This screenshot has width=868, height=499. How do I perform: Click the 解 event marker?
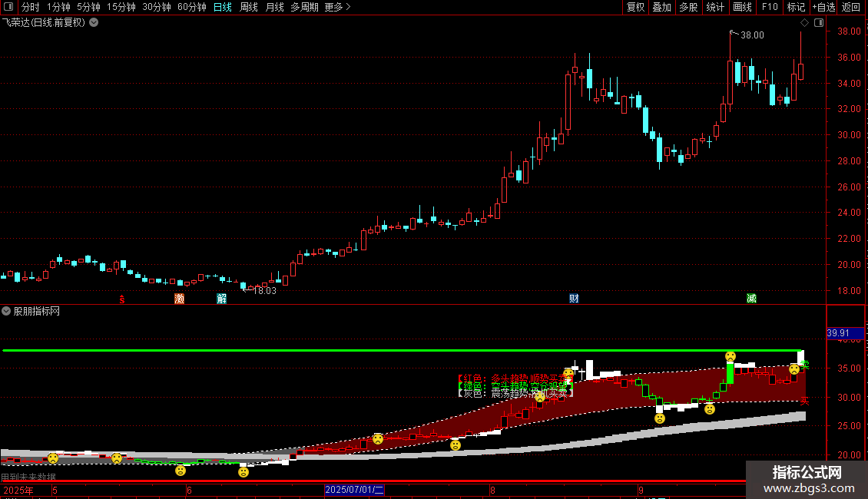221,299
